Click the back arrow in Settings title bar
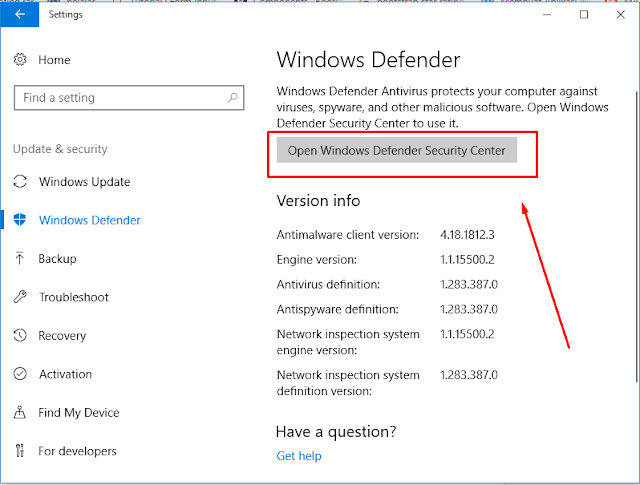 pyautogui.click(x=20, y=14)
